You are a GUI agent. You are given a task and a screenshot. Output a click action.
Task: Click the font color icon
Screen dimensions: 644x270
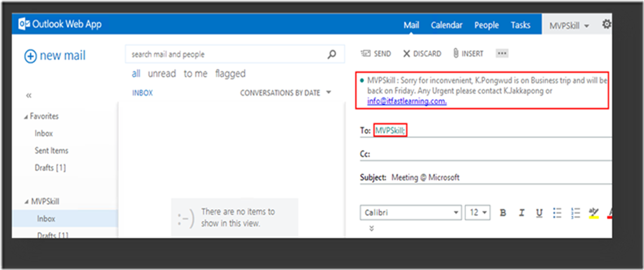coord(609,213)
